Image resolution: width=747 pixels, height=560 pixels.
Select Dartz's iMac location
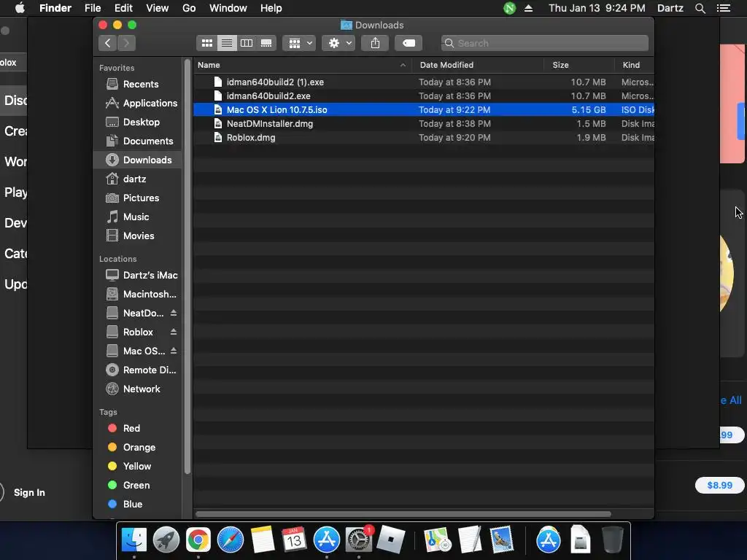pyautogui.click(x=138, y=275)
